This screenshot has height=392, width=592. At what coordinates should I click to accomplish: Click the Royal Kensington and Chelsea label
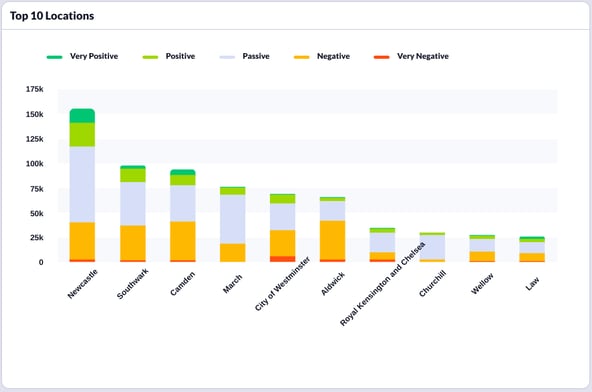tap(383, 284)
